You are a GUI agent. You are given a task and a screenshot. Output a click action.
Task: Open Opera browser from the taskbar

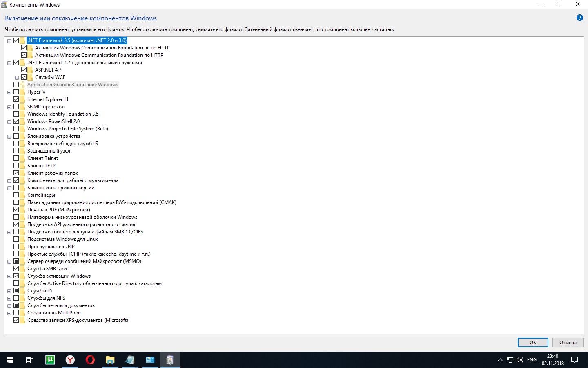pos(90,360)
